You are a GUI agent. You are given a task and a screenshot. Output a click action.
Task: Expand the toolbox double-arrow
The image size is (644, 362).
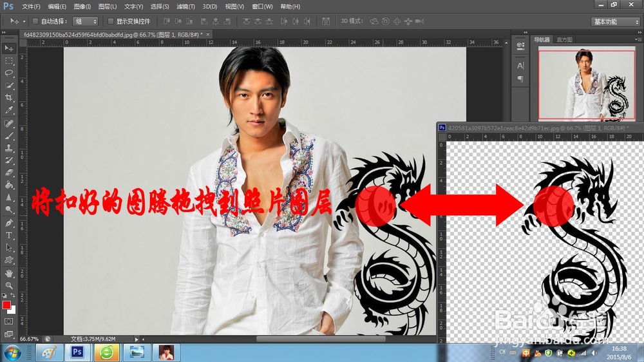click(x=4, y=32)
